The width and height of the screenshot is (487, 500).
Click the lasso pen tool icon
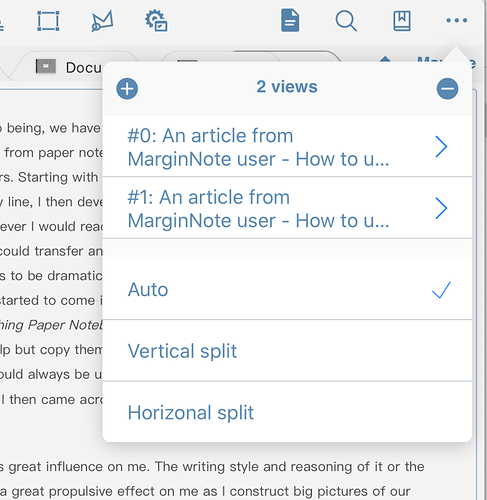[x=102, y=21]
